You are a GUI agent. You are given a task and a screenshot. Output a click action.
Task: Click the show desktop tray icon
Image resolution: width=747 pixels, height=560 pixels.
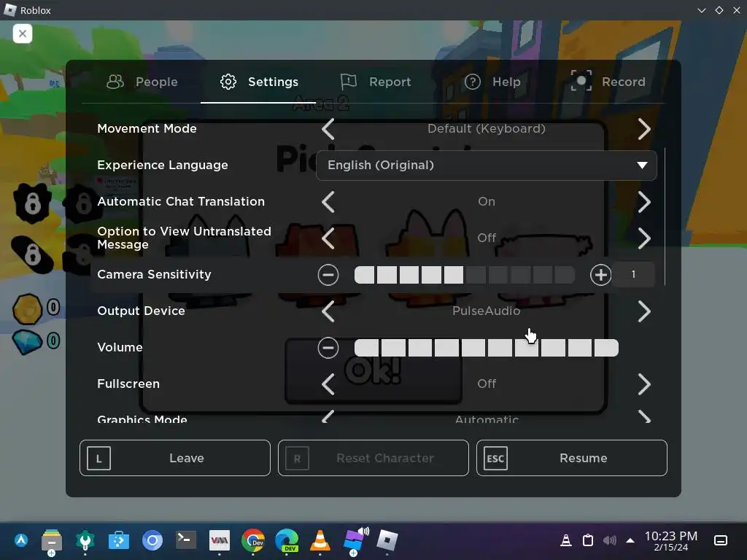pyautogui.click(x=721, y=540)
